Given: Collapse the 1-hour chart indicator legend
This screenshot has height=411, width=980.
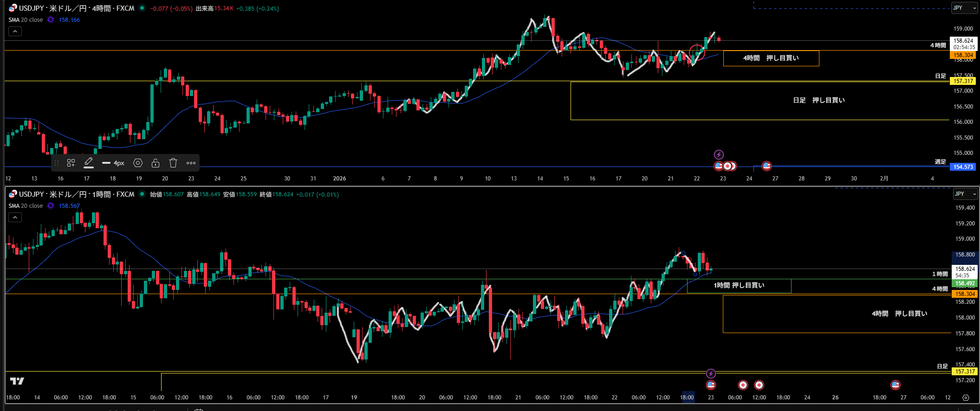Looking at the screenshot, I should click(x=15, y=218).
